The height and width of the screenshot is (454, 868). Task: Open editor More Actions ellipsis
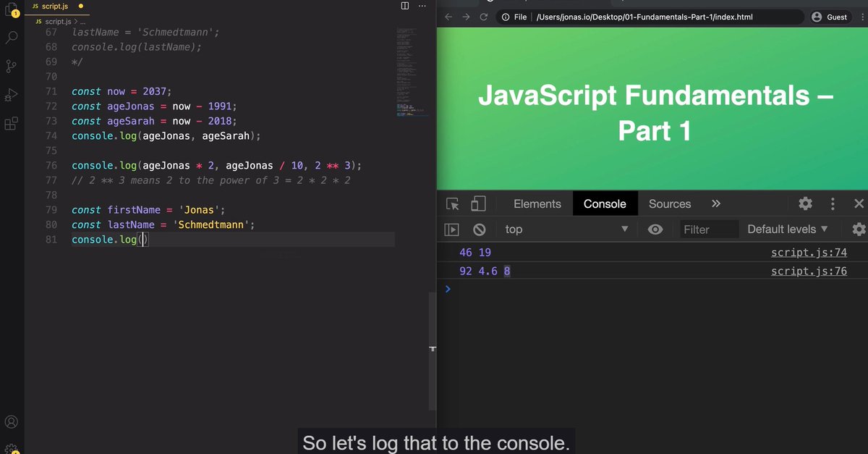click(422, 6)
